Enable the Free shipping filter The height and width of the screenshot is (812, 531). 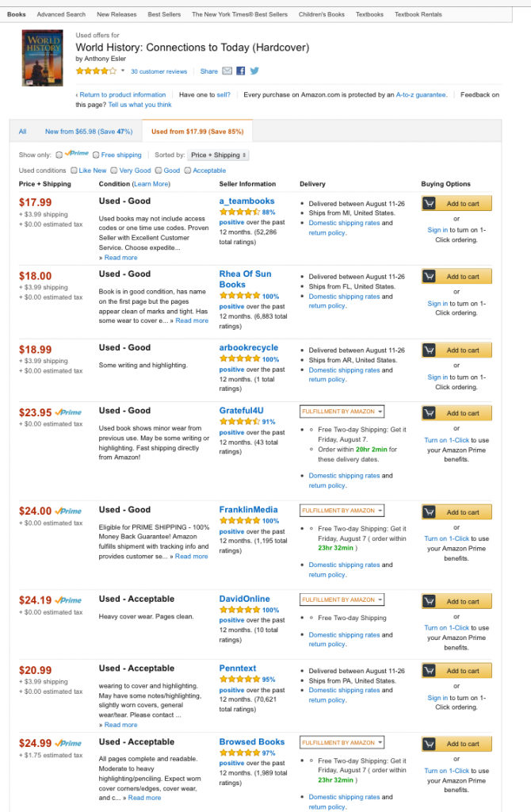click(x=96, y=155)
